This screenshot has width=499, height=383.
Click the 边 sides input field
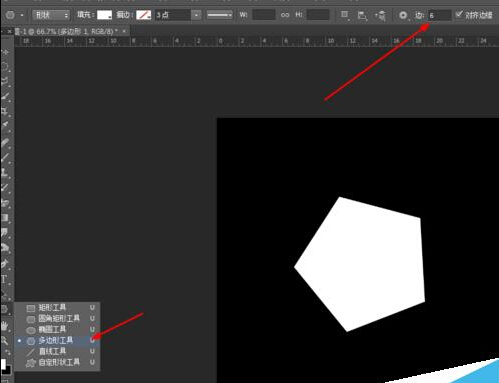(440, 15)
